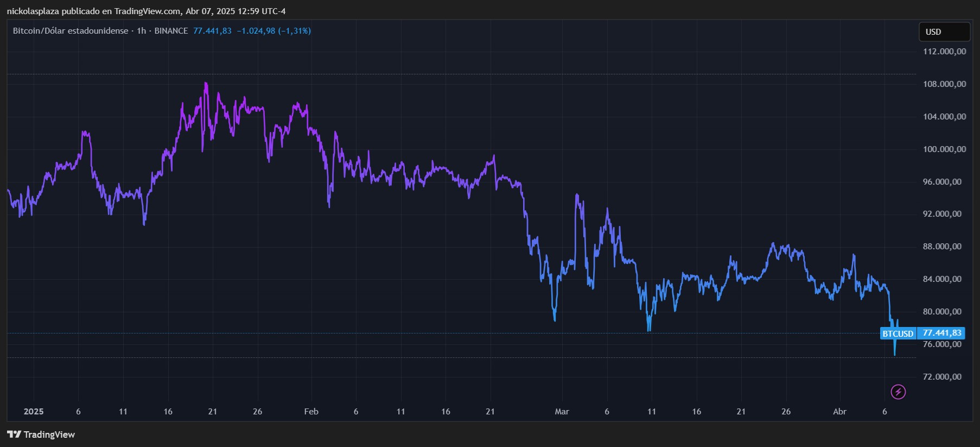Click the −1.024,98 (−1,31%) change value
The image size is (980, 447).
click(x=274, y=31)
